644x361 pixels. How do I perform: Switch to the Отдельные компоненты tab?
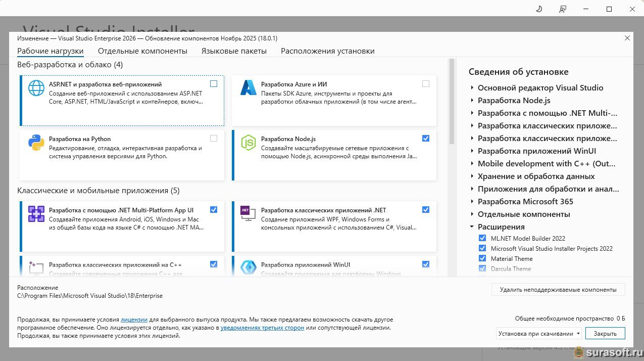pos(142,51)
